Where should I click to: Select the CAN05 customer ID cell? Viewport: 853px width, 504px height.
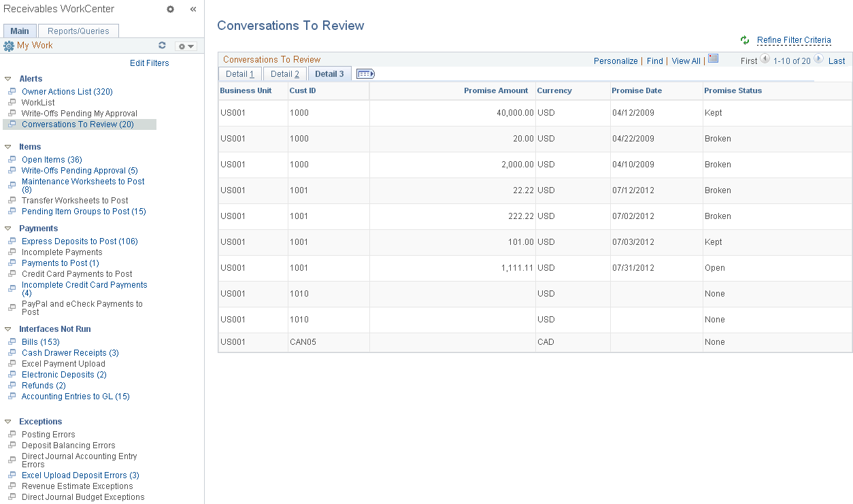point(329,342)
